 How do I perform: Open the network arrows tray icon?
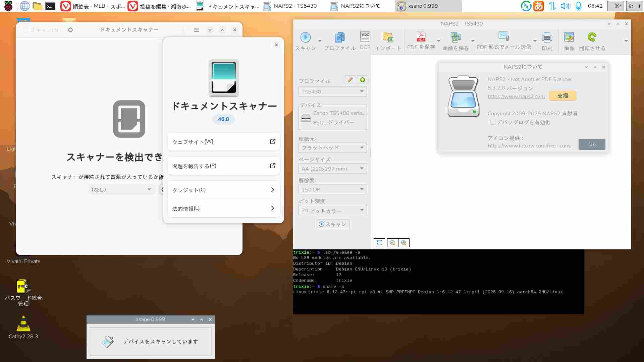[552, 6]
